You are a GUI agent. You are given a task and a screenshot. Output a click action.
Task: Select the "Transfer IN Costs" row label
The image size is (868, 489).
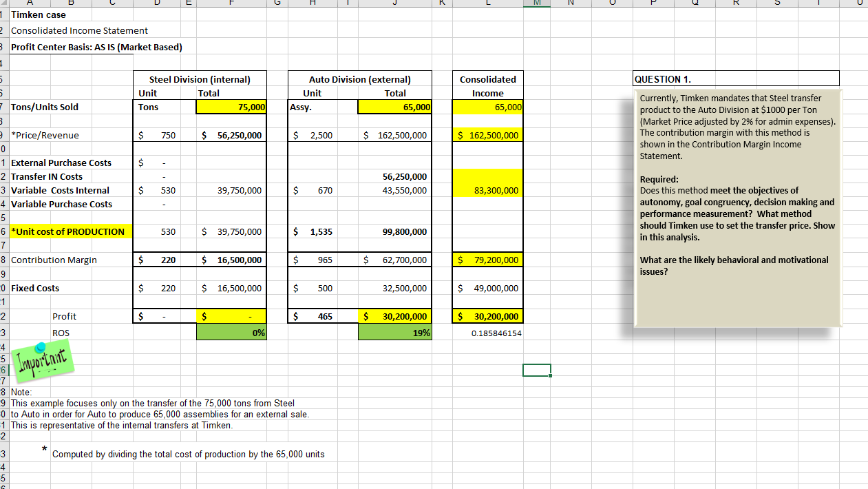pos(47,176)
